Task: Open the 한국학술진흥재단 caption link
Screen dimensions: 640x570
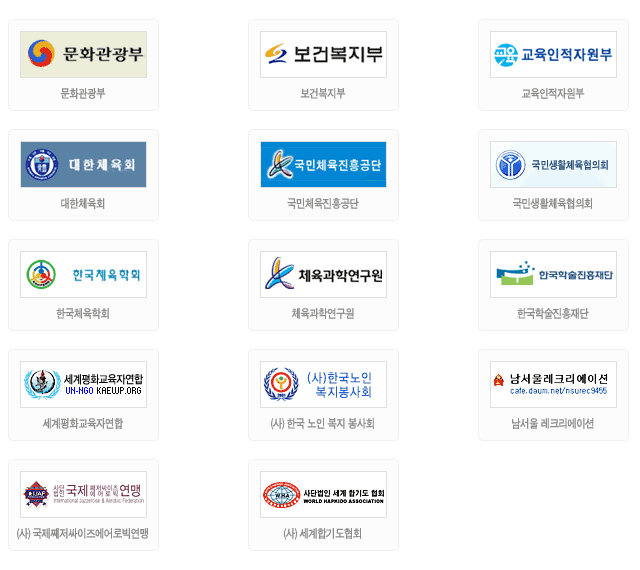Action: point(553,314)
